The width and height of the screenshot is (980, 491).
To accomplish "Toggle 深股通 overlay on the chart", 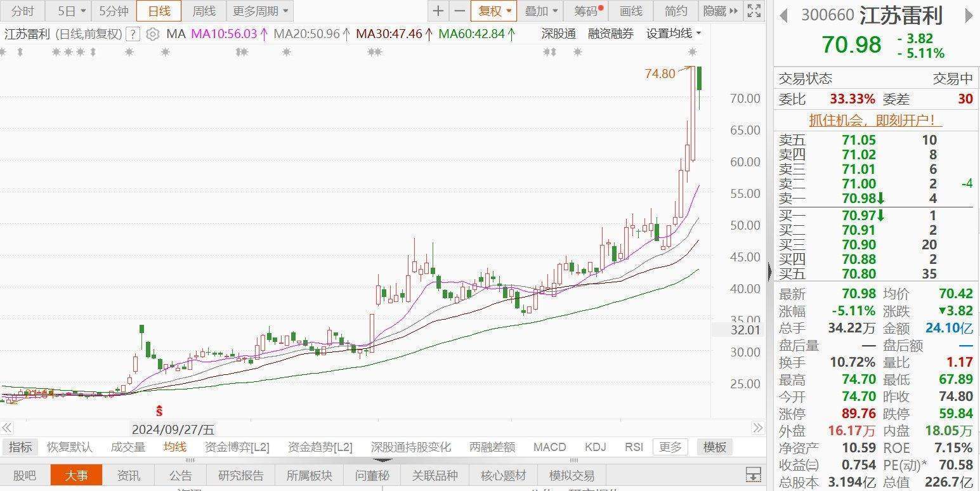I will pyautogui.click(x=558, y=34).
